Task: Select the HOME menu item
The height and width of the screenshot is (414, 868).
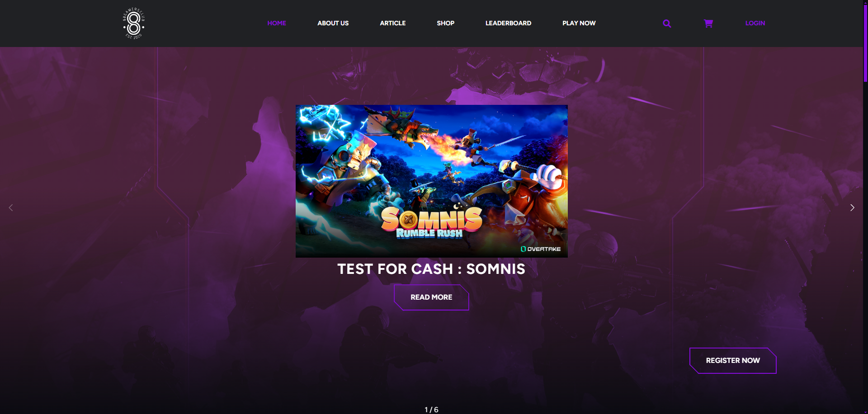Action: coord(277,23)
